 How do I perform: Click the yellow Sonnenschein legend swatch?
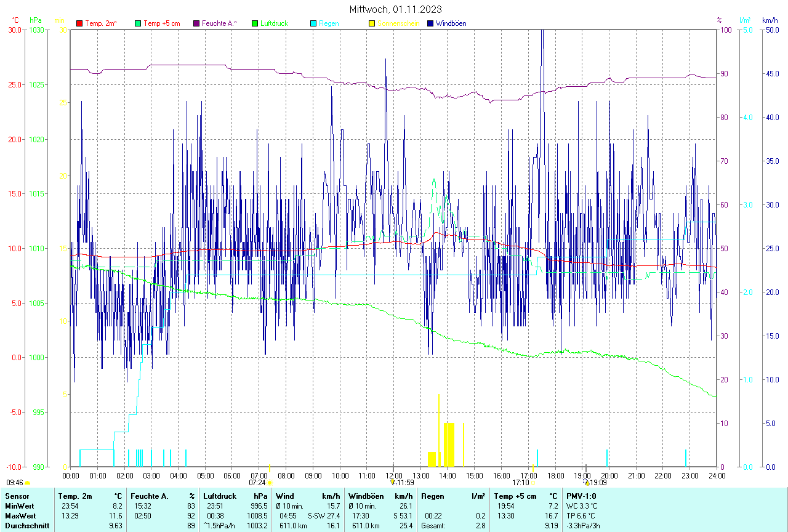click(x=372, y=23)
